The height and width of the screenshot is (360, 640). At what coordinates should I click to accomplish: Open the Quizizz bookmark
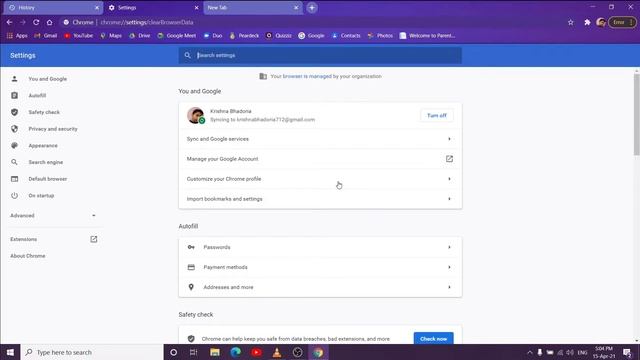(x=279, y=36)
